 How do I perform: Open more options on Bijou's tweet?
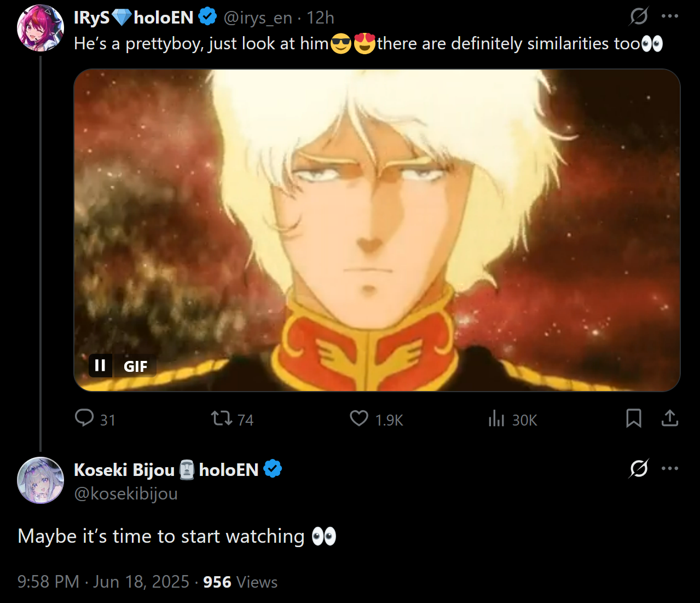(669, 469)
